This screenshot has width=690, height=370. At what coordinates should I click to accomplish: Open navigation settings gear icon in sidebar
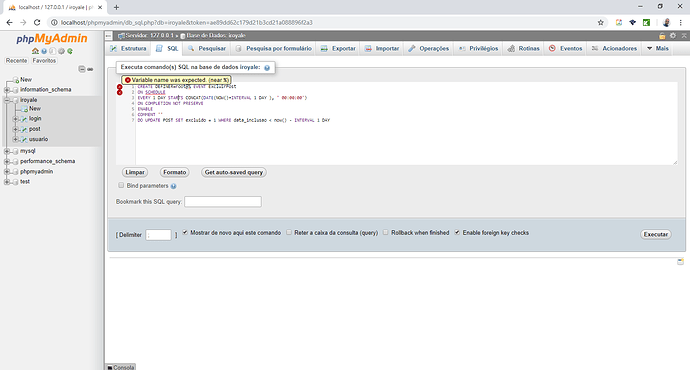pos(61,51)
